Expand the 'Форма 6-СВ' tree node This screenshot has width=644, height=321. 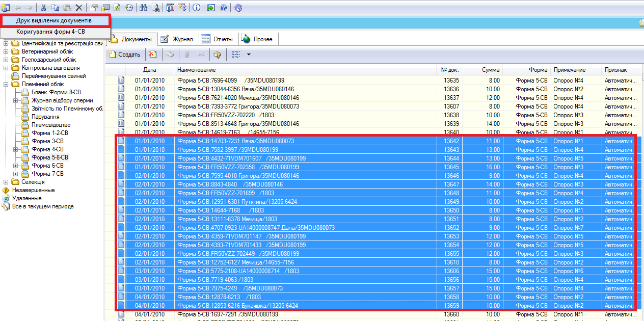(x=16, y=166)
